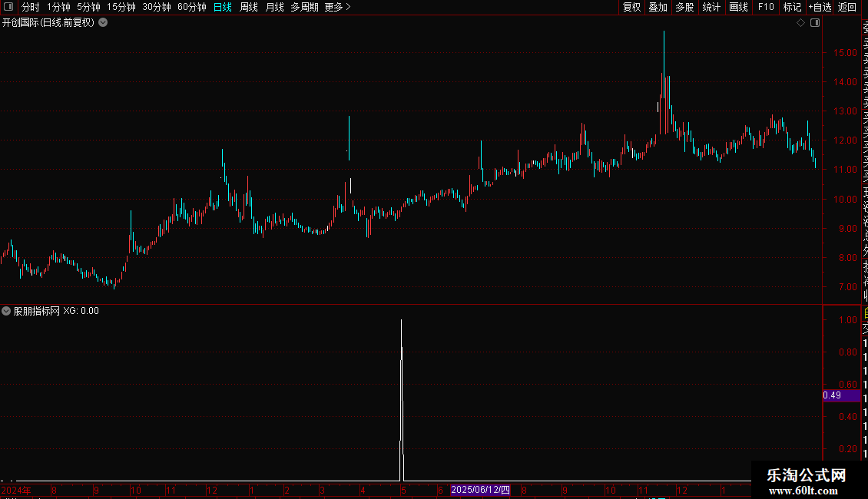
Task: Click the 股朋指标网 indicator name
Action: click(37, 311)
